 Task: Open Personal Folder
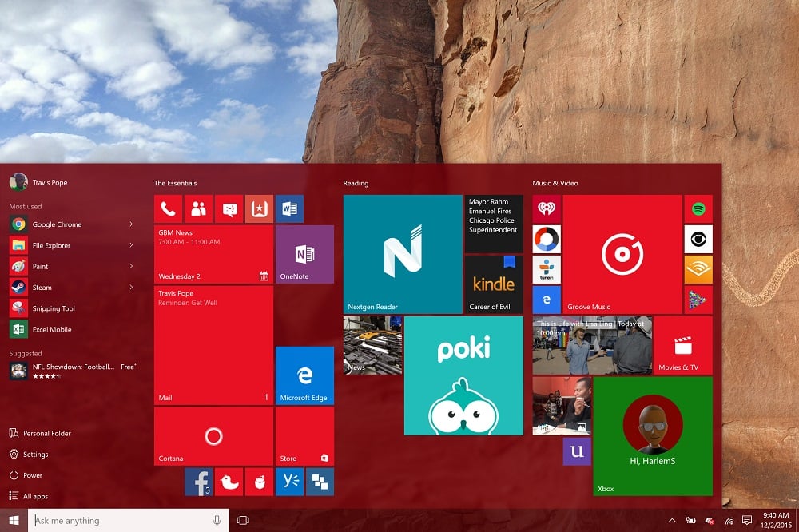[40, 433]
